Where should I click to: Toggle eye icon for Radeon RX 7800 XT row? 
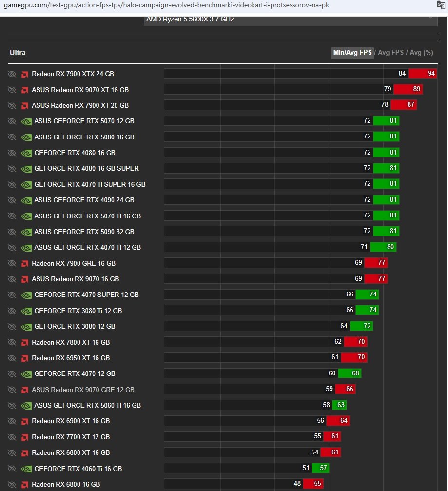pos(12,342)
